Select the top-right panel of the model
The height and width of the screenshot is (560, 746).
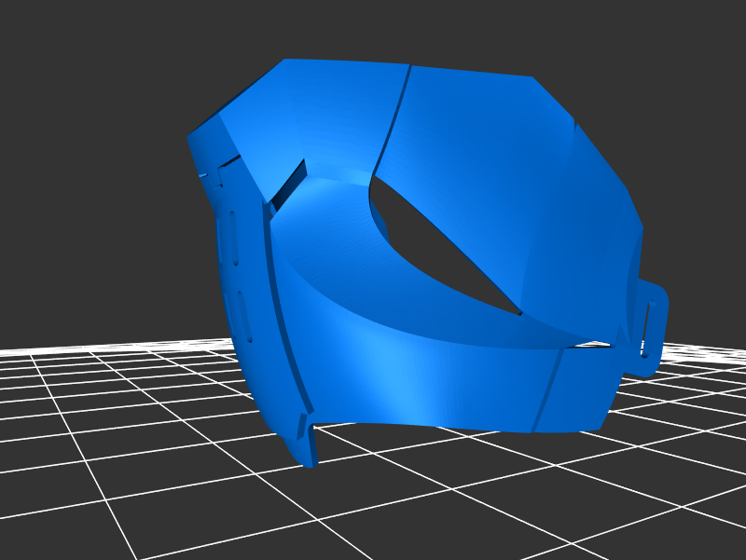pyautogui.click(x=476, y=121)
